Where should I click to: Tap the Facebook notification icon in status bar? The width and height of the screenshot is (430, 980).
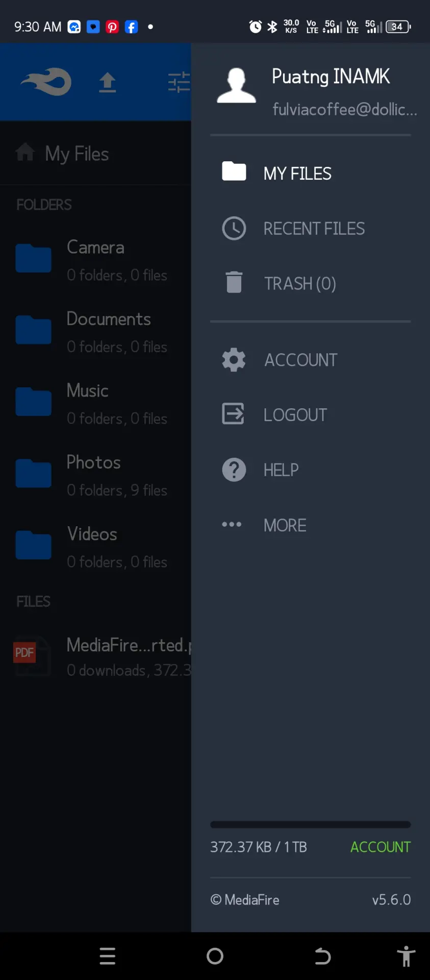(132, 27)
